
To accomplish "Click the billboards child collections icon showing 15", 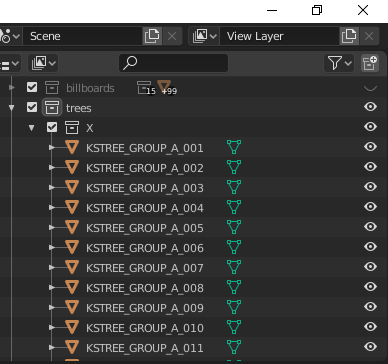I will pos(145,88).
